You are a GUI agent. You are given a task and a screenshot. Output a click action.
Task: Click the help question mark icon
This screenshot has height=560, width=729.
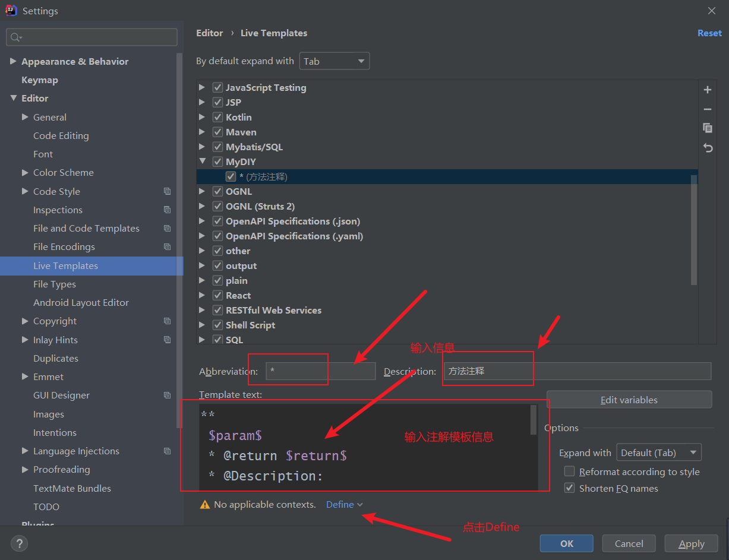pos(19,543)
